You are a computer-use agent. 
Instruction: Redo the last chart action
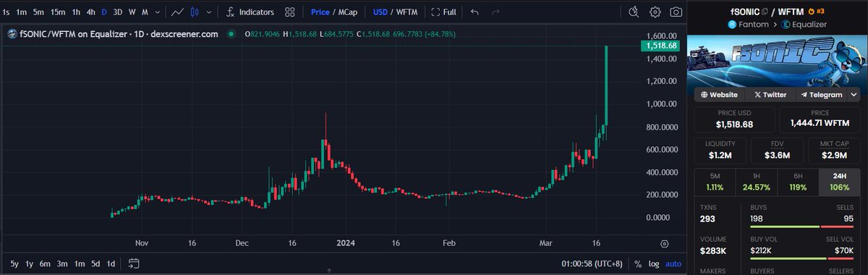click(x=495, y=12)
